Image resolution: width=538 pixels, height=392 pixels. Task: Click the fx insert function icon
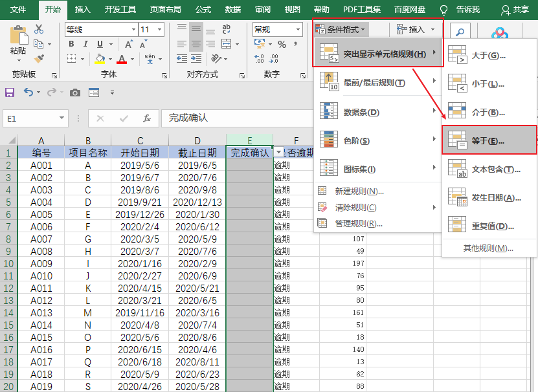pyautogui.click(x=147, y=118)
